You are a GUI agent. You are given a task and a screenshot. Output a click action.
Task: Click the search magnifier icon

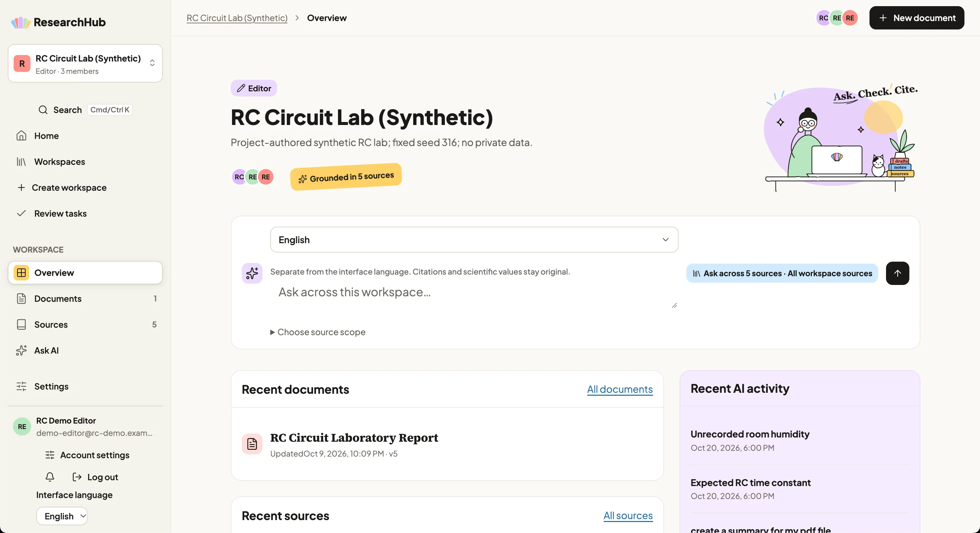pos(43,110)
